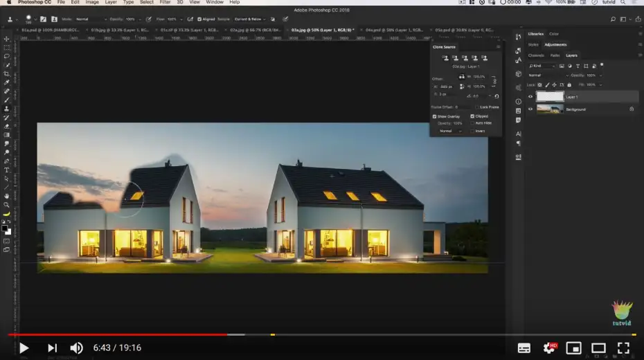Flip clone source horizontally
The image size is (644, 360).
tap(462, 77)
